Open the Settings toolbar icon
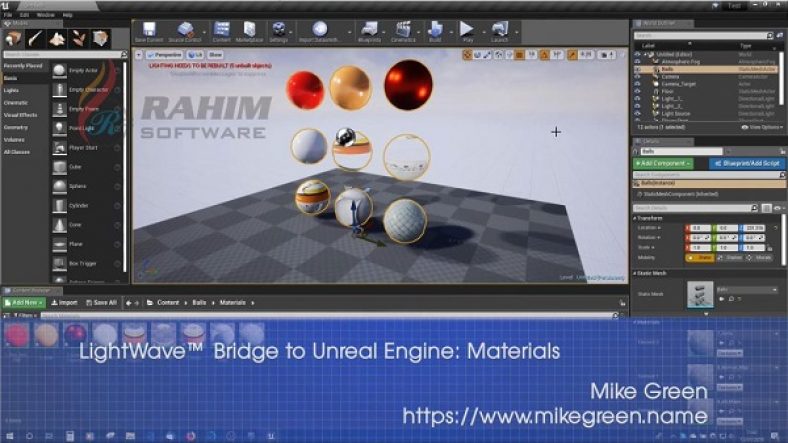Viewport: 788px width, 443px height. point(278,32)
